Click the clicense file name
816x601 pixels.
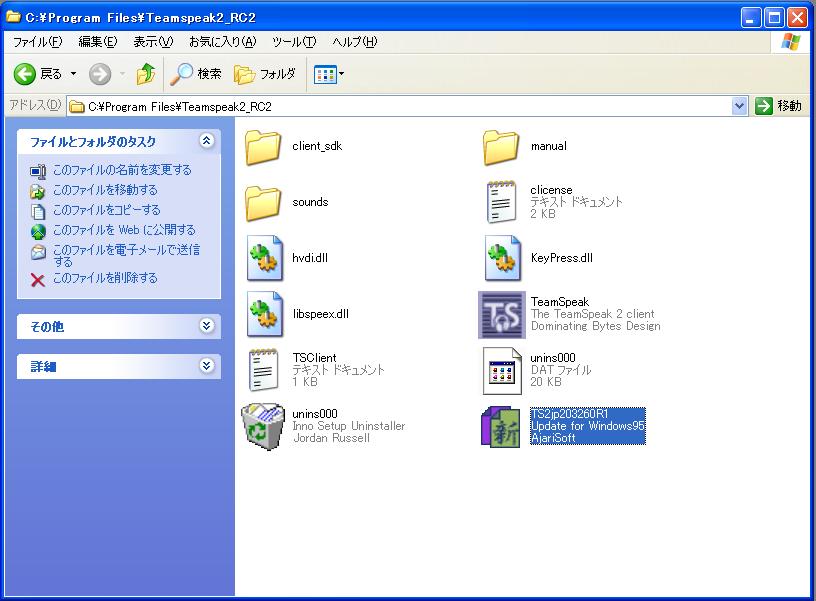[551, 190]
